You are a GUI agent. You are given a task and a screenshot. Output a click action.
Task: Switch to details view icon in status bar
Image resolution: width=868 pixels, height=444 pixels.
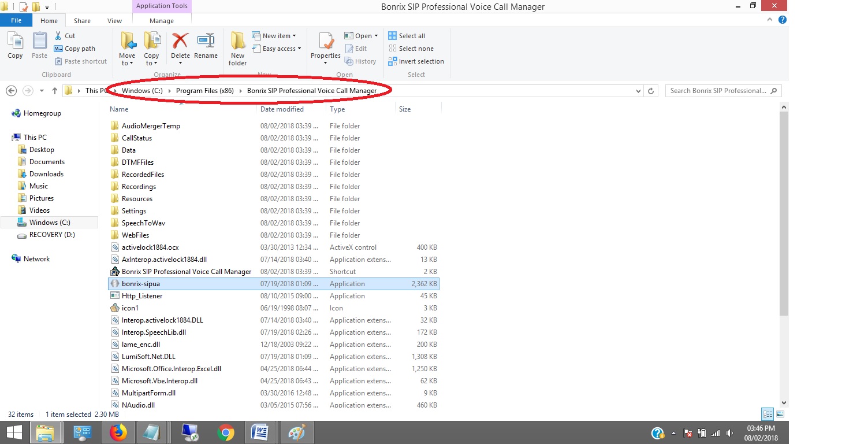point(768,414)
